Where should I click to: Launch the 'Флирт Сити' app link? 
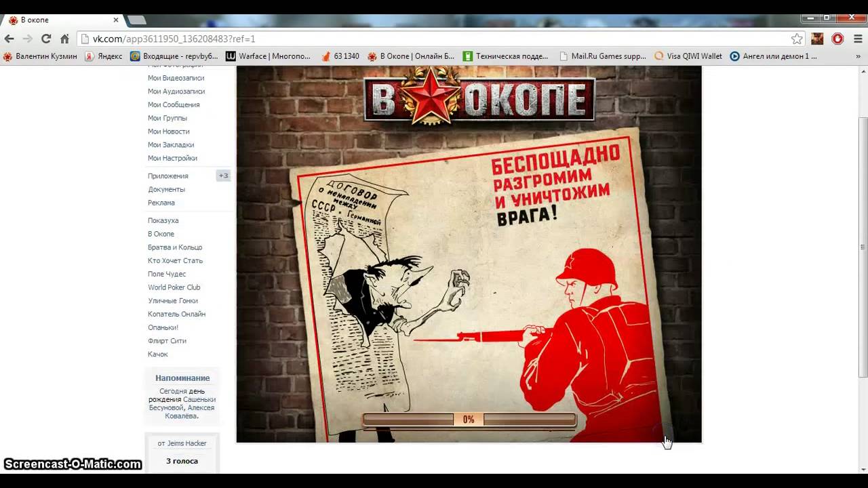(x=167, y=341)
